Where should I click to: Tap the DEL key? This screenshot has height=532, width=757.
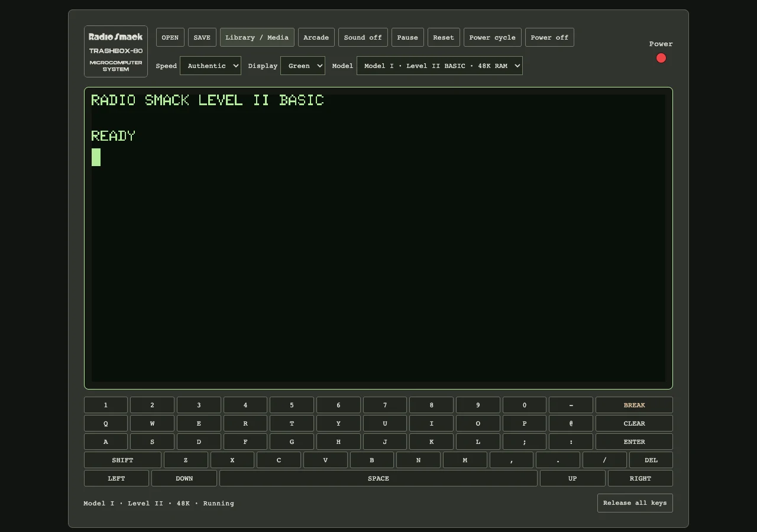click(651, 460)
